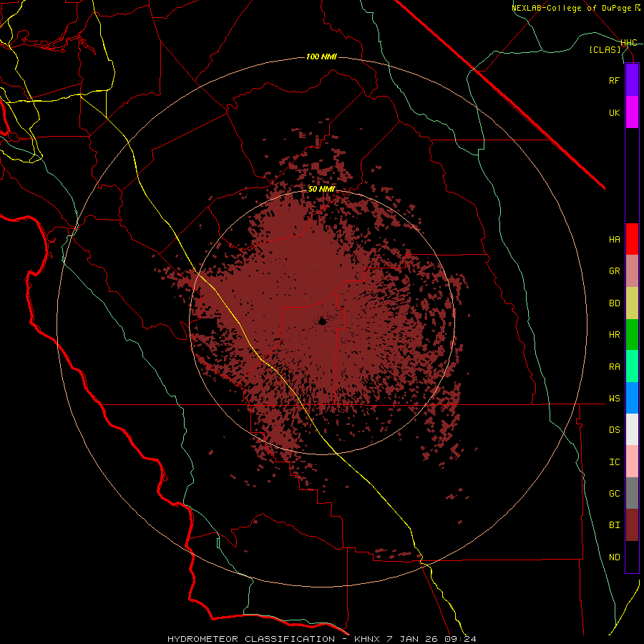Click the HR legend label

615,335
